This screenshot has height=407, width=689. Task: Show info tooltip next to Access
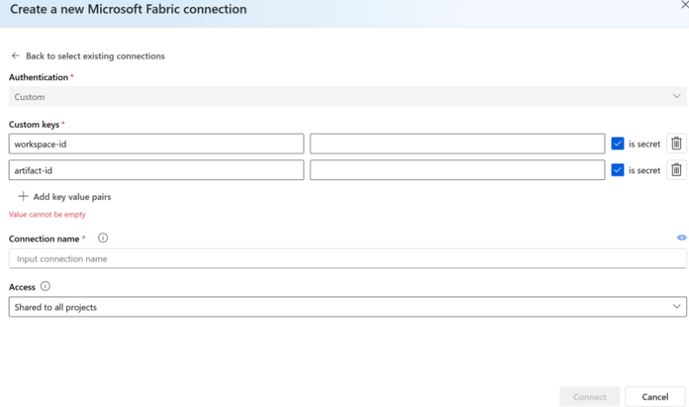(45, 286)
